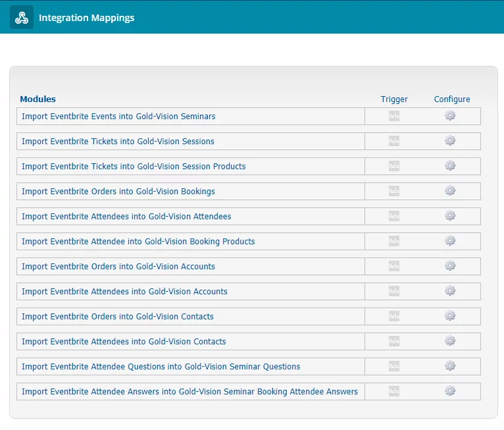This screenshot has width=504, height=430.
Task: Click Auto trigger for Orders into Contacts
Action: pos(394,317)
